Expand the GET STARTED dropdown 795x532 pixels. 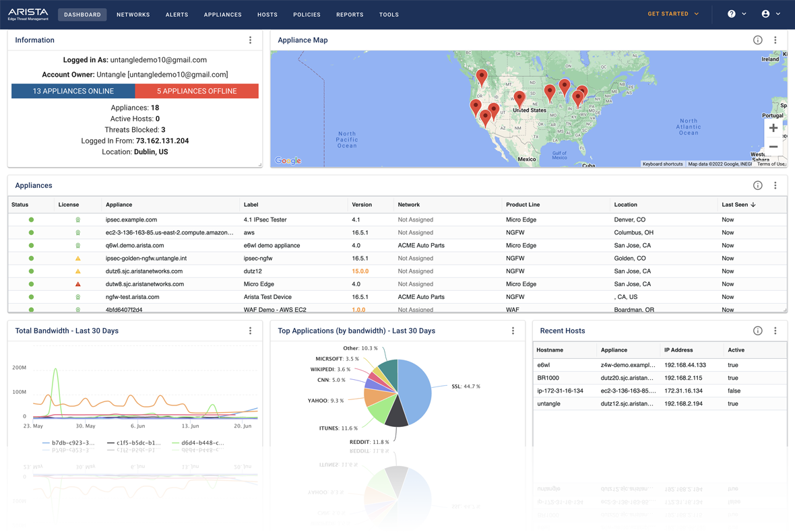click(x=673, y=13)
